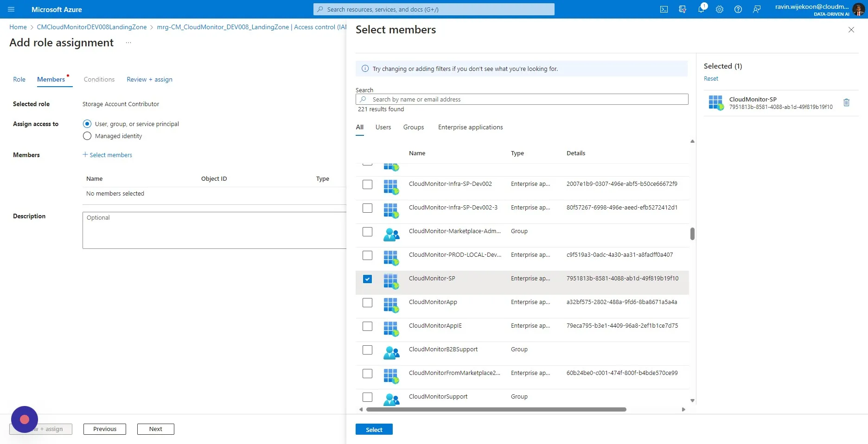The width and height of the screenshot is (868, 444).
Task: Click the purple record button at bottom left
Action: [25, 419]
